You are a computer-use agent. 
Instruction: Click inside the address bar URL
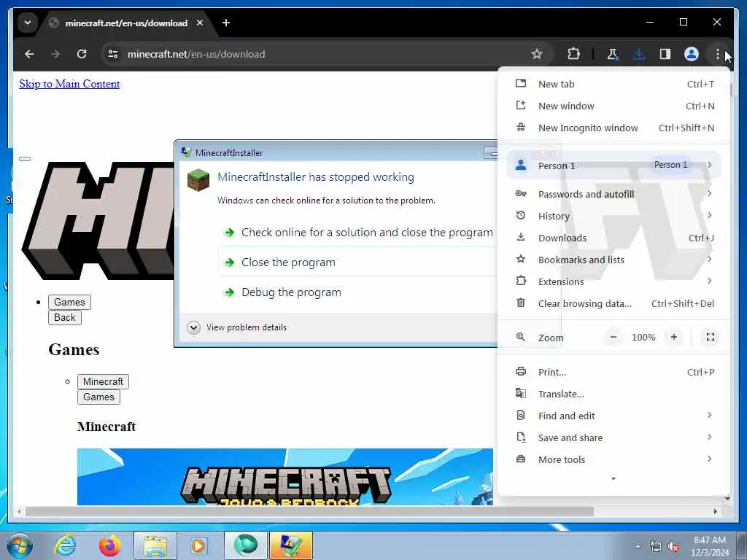(x=196, y=54)
